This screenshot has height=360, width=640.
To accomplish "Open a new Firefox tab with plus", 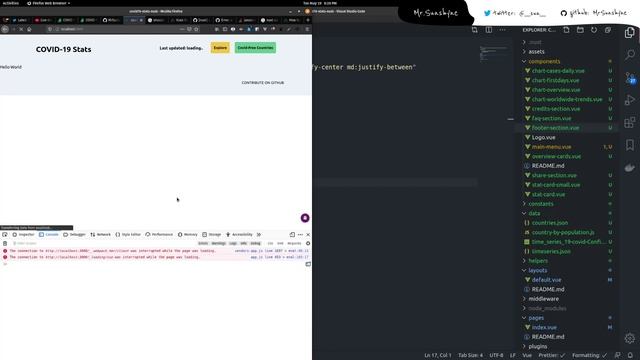I will (x=308, y=20).
